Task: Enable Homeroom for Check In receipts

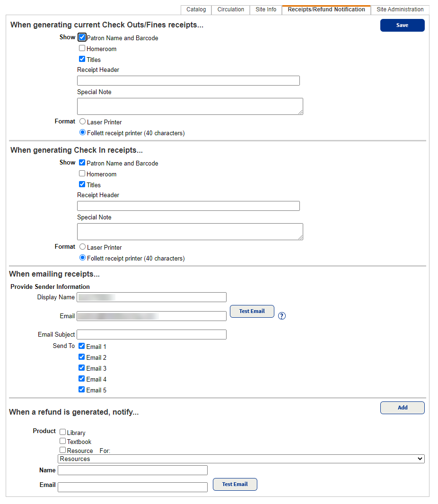Action: 82,174
